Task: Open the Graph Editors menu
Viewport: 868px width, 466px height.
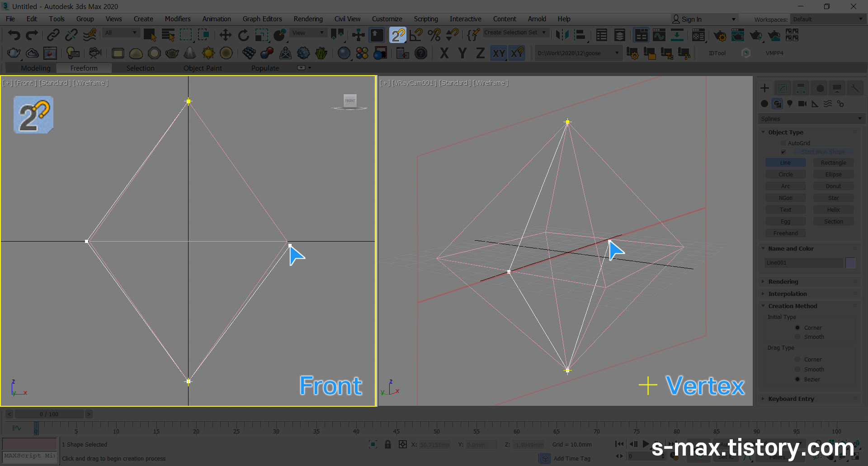Action: click(262, 19)
